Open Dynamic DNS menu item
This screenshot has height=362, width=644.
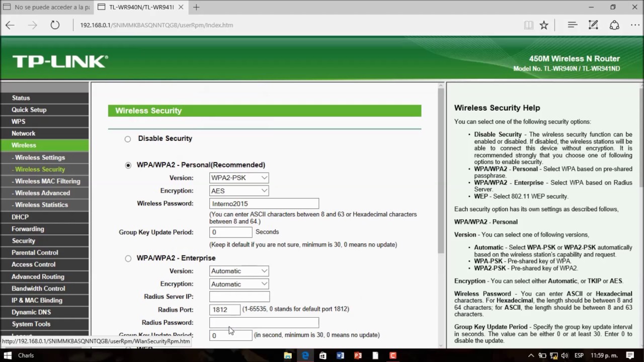(31, 312)
